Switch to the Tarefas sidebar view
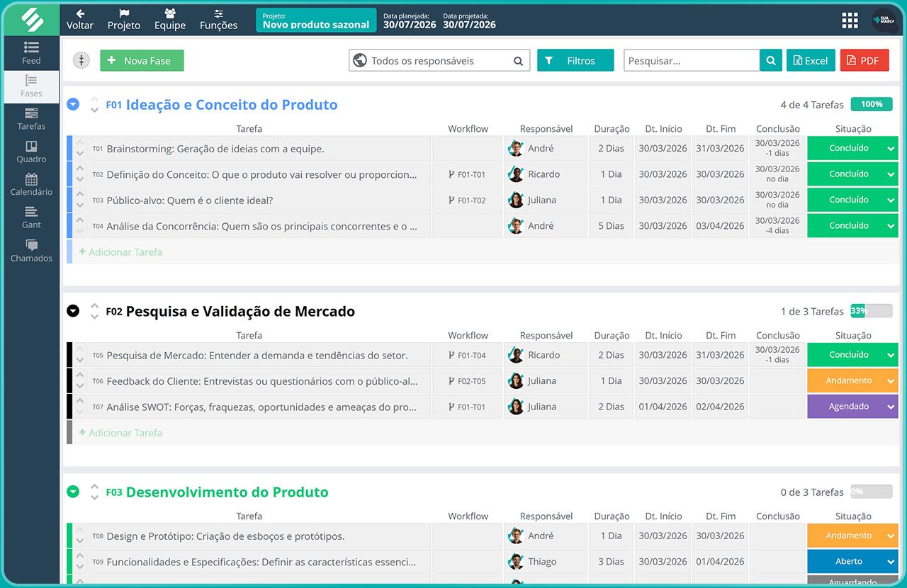This screenshot has height=588, width=907. [31, 119]
